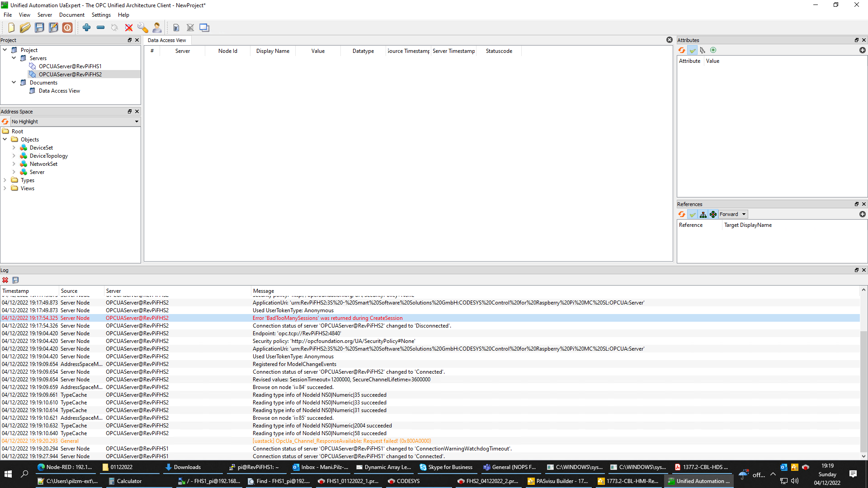Close the Data Access View document
This screenshot has width=868, height=488.
click(670, 40)
